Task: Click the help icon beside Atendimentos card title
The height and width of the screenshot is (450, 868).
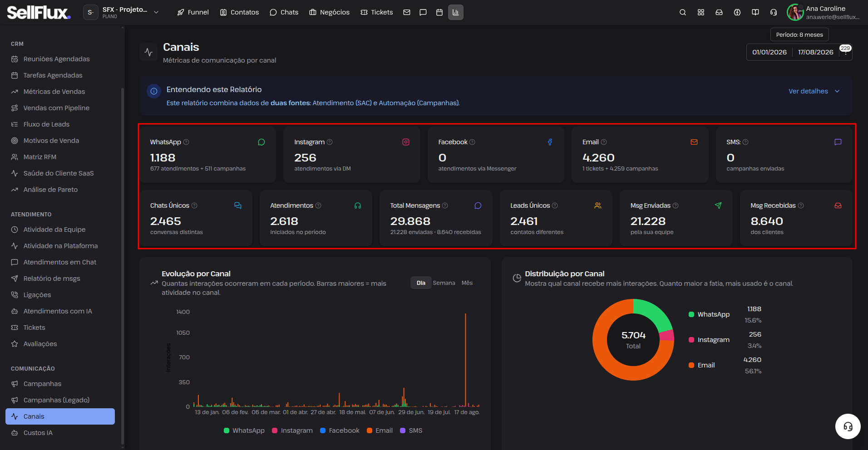Action: click(x=318, y=205)
